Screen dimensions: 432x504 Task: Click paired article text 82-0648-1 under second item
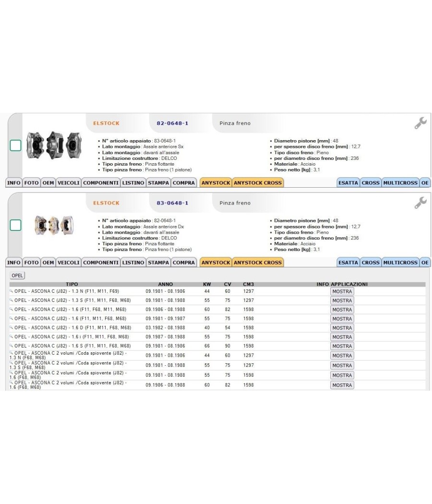[165, 220]
